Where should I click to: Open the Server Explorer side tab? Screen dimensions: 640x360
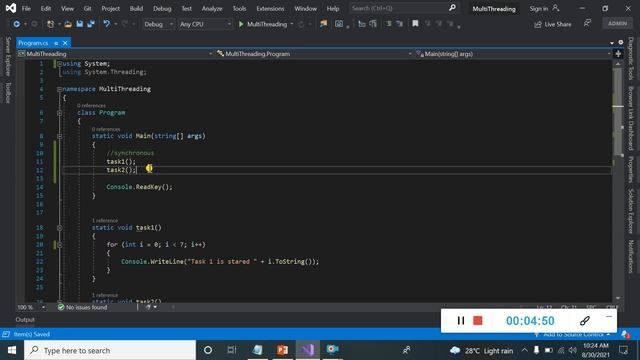pyautogui.click(x=8, y=56)
